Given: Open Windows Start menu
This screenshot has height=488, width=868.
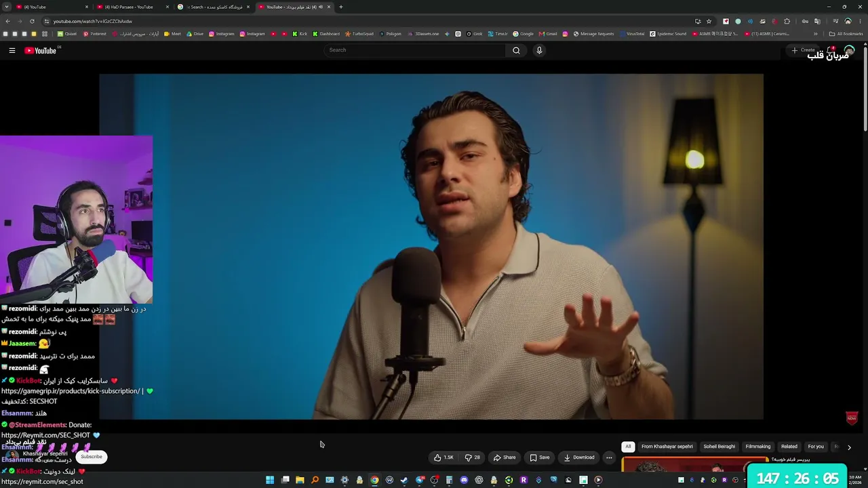Looking at the screenshot, I should [x=270, y=480].
